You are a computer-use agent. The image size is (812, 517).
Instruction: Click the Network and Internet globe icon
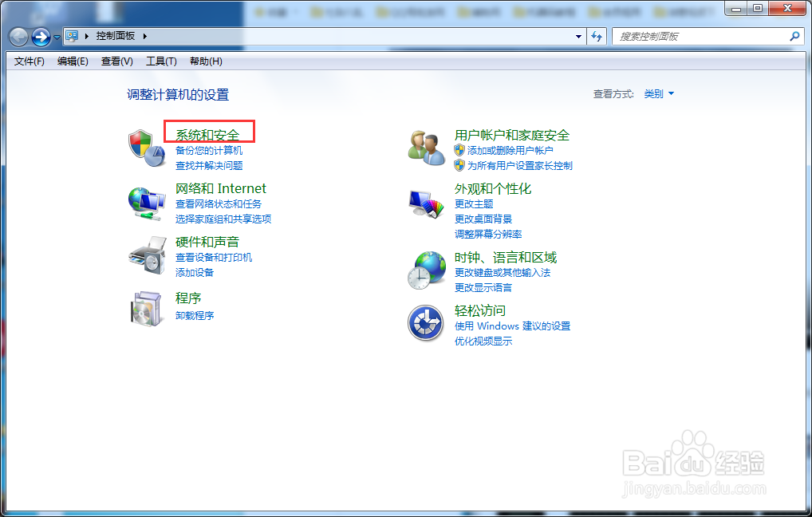147,203
